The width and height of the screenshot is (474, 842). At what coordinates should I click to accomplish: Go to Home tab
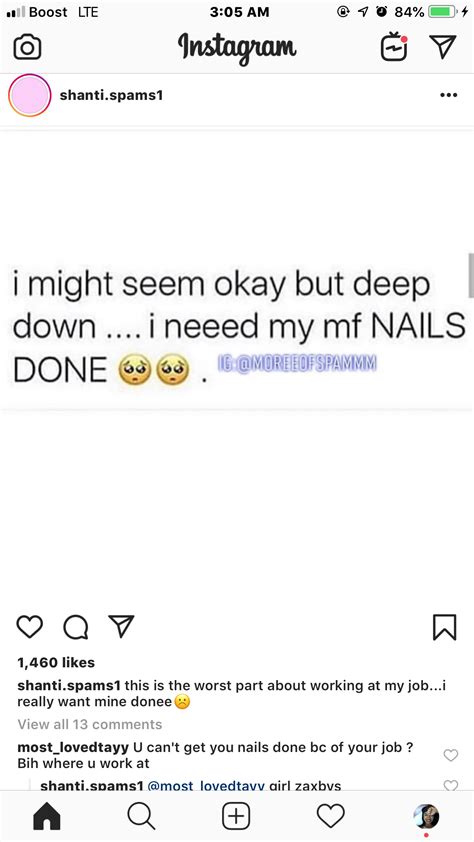coord(47,817)
